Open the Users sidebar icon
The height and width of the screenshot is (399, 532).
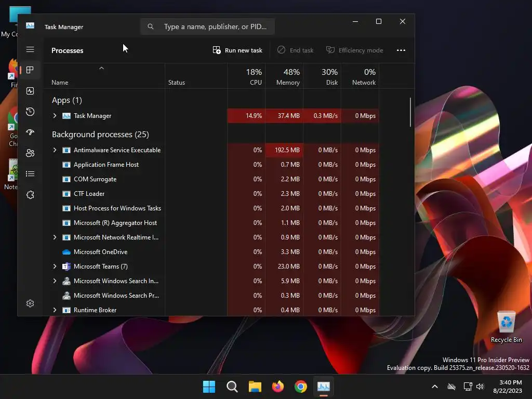pyautogui.click(x=30, y=153)
